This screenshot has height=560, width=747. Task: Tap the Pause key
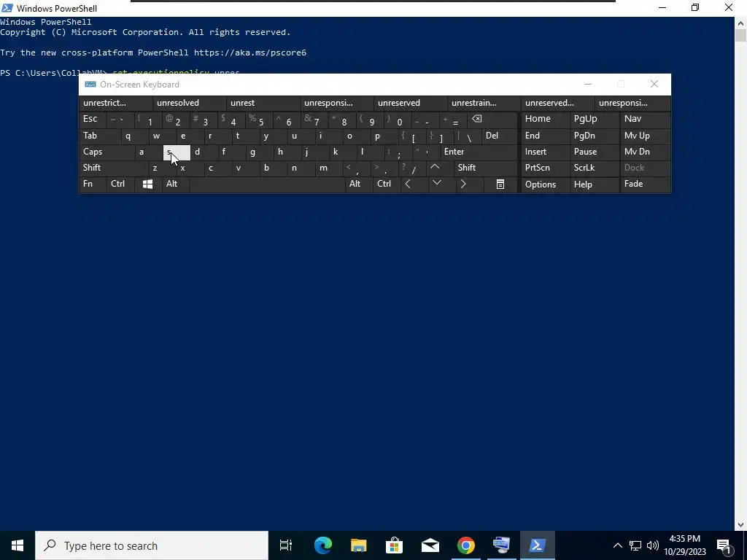click(x=594, y=152)
